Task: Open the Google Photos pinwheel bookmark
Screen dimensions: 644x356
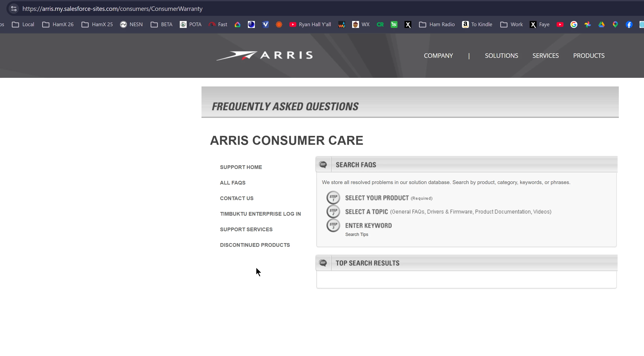Action: coord(587,24)
